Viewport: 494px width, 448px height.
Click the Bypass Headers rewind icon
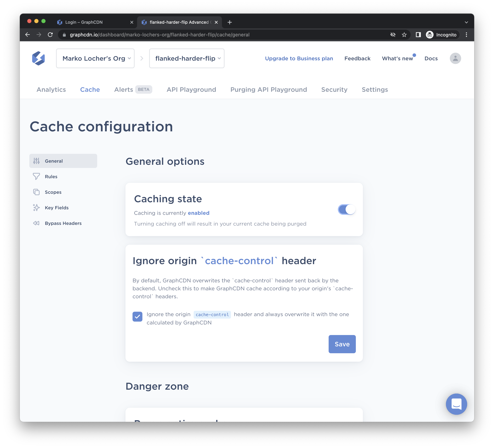(36, 223)
